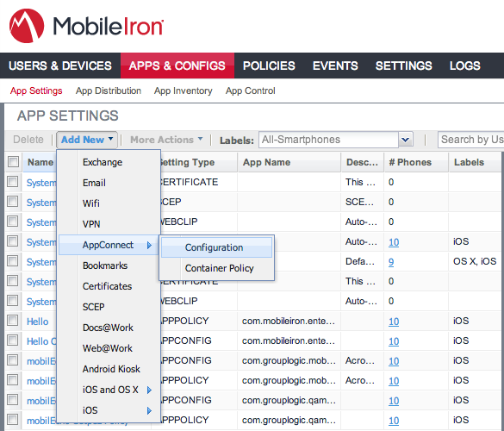Check the SCEP row checkbox
The height and width of the screenshot is (431, 504).
tap(13, 202)
